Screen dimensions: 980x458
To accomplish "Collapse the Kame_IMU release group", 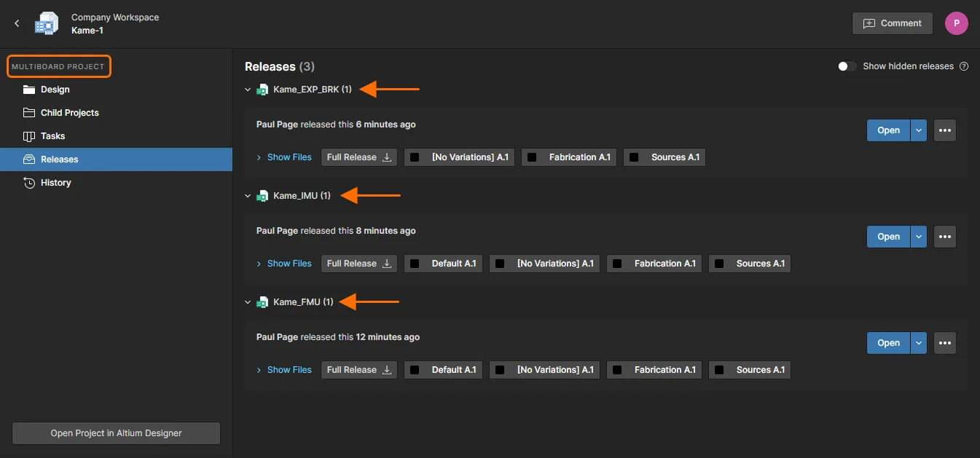I will tap(248, 196).
